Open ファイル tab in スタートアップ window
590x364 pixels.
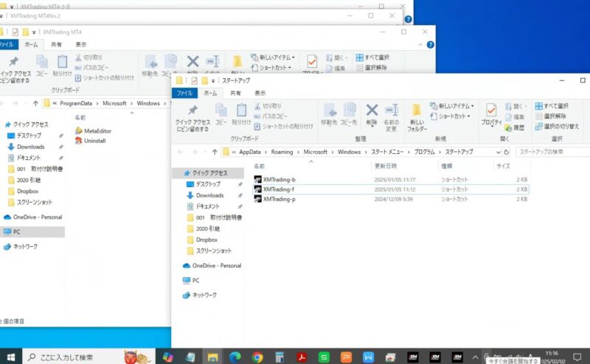click(x=184, y=93)
